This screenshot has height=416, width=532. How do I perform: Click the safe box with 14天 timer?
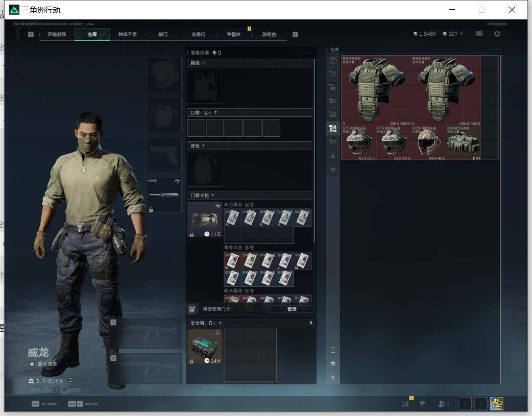pyautogui.click(x=205, y=347)
